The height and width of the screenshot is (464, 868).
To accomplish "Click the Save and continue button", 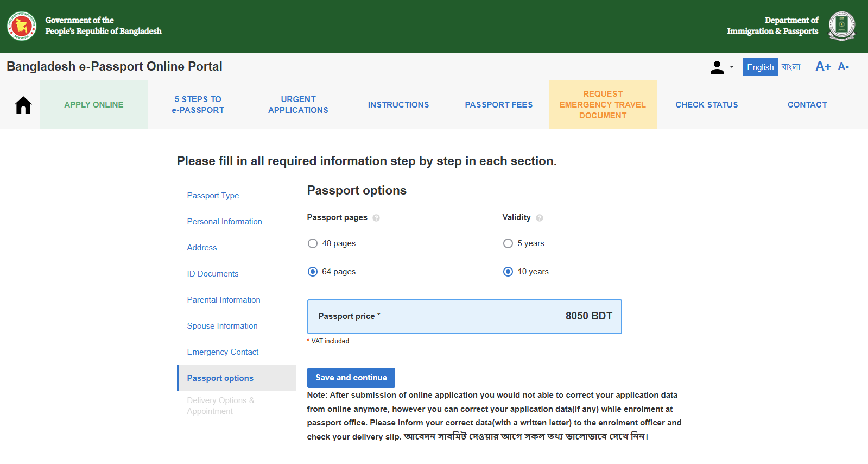I will pos(351,378).
